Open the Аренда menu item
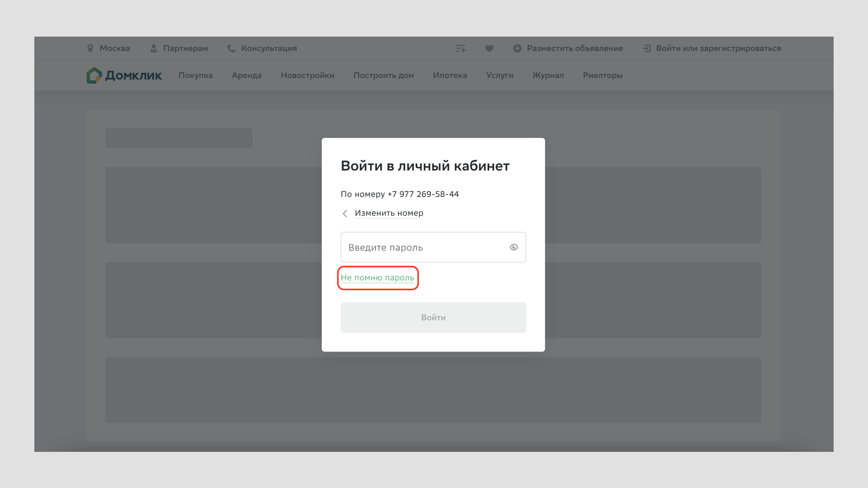 point(246,75)
